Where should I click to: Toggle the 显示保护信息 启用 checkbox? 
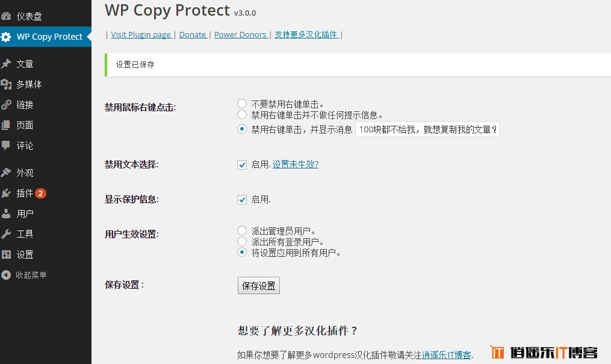pyautogui.click(x=242, y=200)
